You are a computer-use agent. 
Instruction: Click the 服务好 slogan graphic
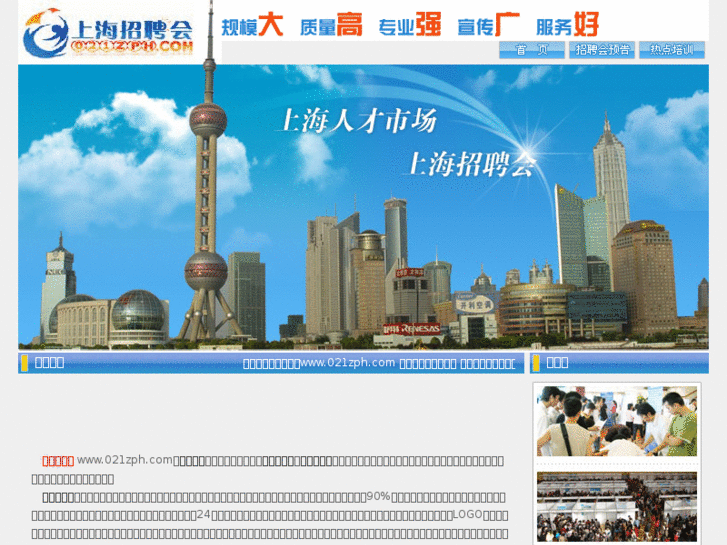[568, 25]
